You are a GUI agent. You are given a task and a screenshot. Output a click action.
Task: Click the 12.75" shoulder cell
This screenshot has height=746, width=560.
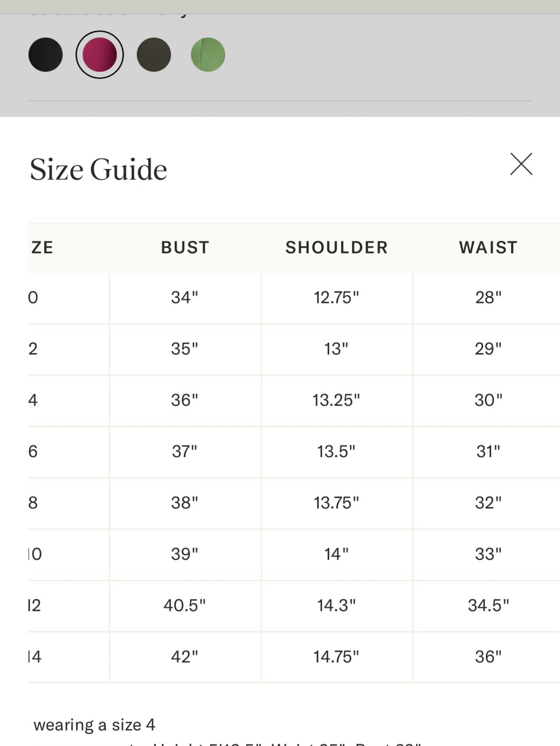tap(337, 298)
